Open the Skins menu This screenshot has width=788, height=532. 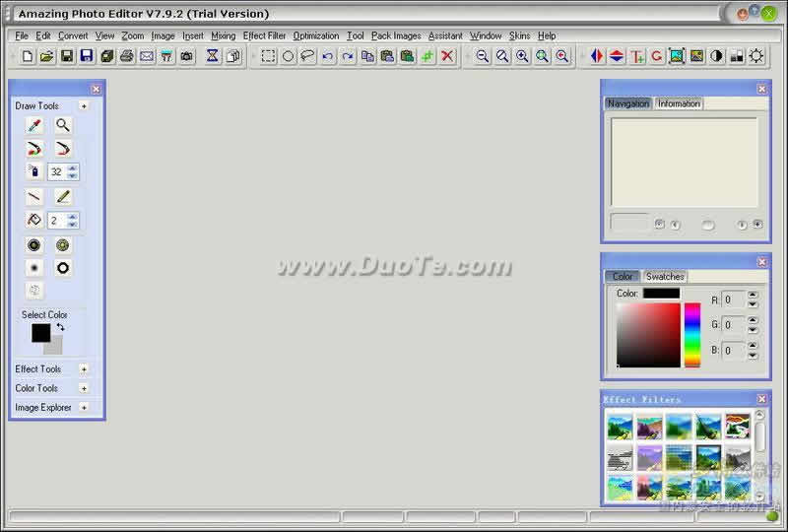(x=519, y=35)
